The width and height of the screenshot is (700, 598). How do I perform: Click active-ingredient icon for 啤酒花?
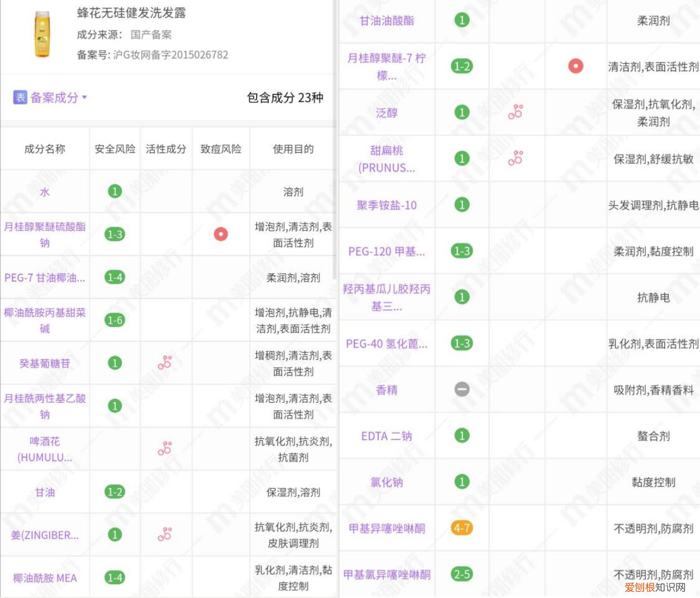pyautogui.click(x=165, y=448)
